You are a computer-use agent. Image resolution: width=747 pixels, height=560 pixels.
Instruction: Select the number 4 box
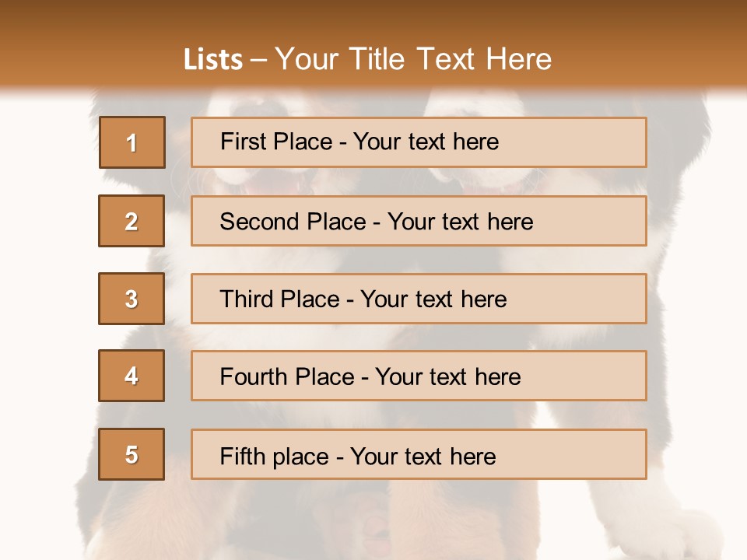(x=132, y=376)
